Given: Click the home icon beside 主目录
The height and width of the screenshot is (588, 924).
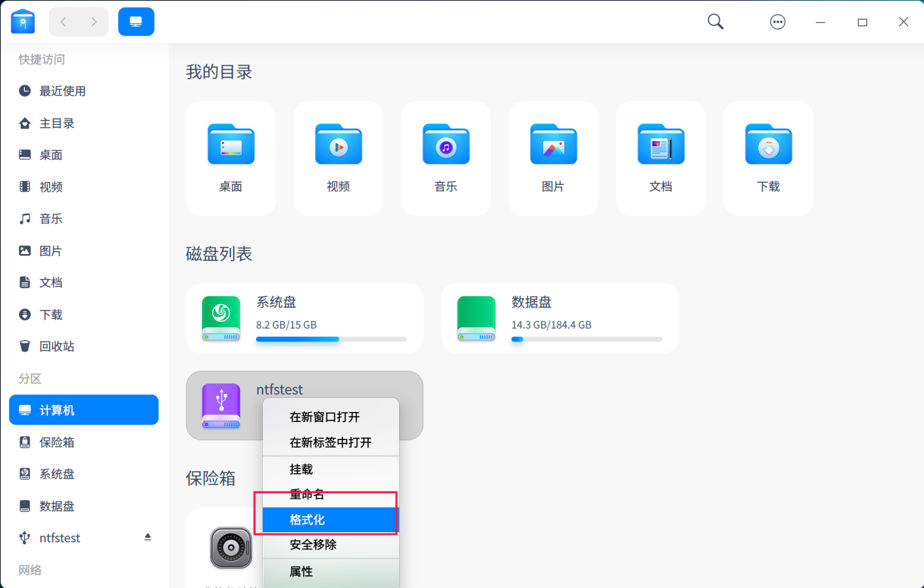Looking at the screenshot, I should [25, 123].
